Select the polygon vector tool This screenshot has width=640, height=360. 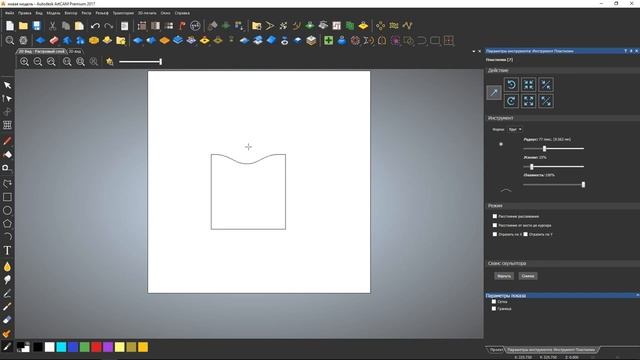point(7,224)
